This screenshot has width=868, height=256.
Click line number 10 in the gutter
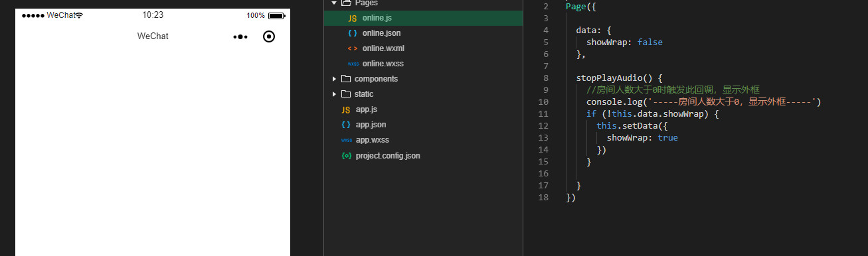[x=544, y=101]
